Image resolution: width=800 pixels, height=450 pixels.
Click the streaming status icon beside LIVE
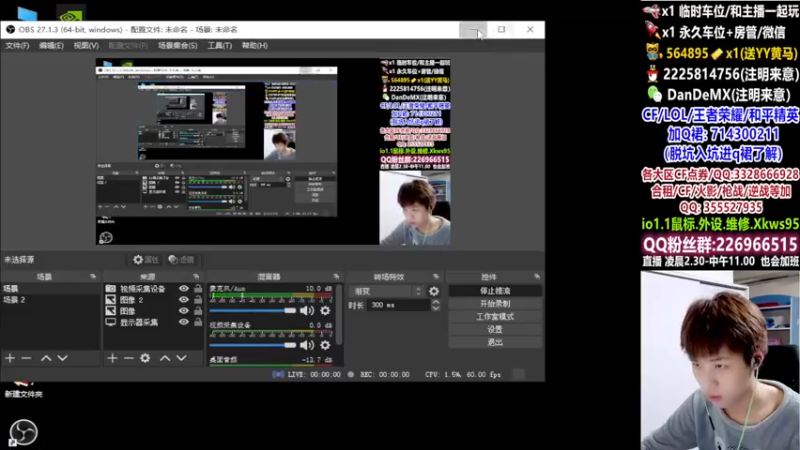[278, 374]
